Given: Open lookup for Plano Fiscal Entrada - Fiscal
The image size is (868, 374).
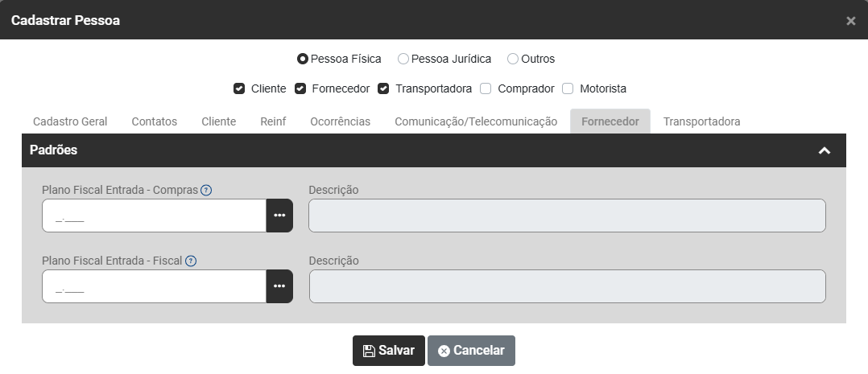Looking at the screenshot, I should coord(279,286).
